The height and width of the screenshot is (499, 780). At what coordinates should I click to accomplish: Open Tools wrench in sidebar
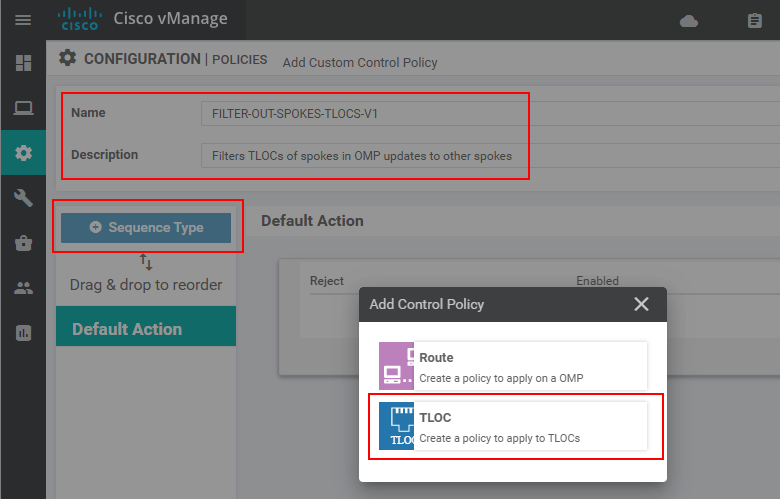click(x=23, y=198)
